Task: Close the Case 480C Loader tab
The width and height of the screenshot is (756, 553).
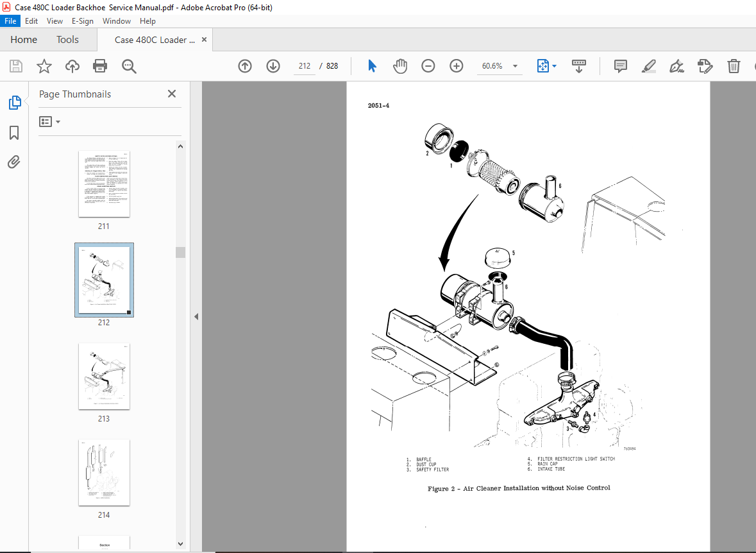Action: coord(204,40)
